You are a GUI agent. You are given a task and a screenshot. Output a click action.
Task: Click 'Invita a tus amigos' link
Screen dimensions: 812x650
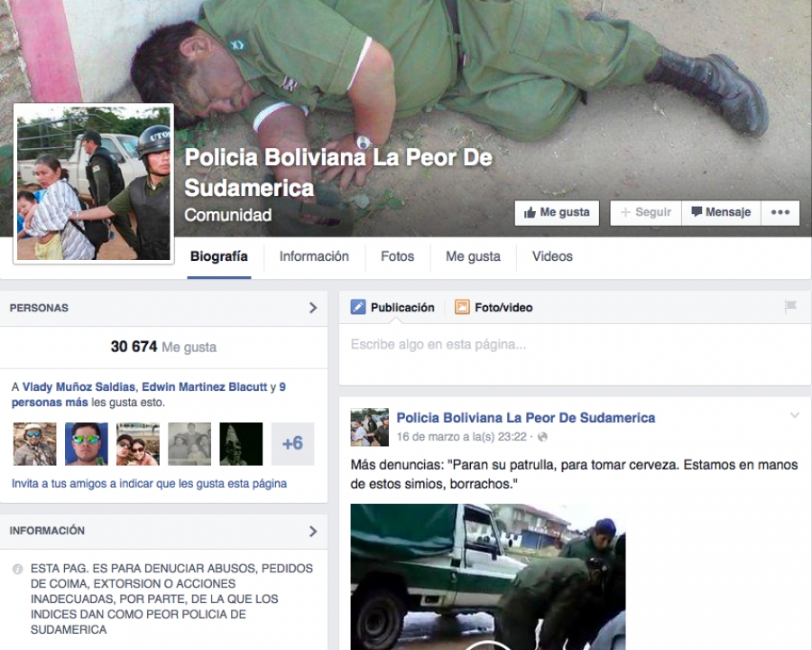click(x=149, y=483)
